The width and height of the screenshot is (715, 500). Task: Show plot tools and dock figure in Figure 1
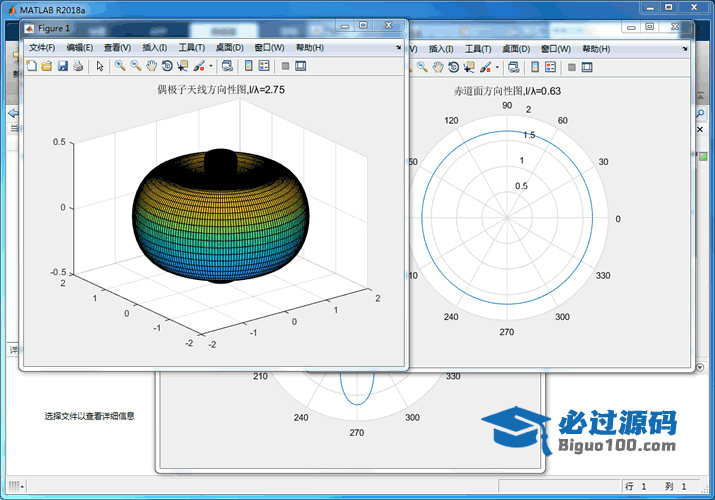click(x=300, y=67)
